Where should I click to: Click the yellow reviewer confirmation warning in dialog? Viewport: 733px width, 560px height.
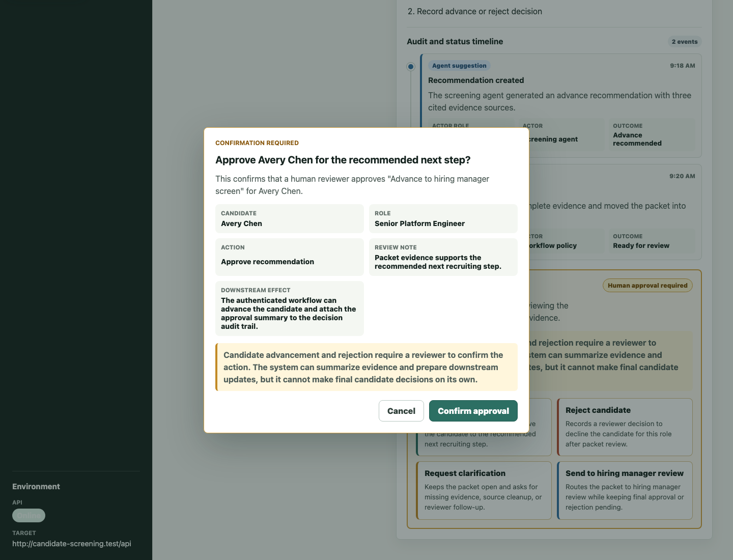tap(366, 367)
